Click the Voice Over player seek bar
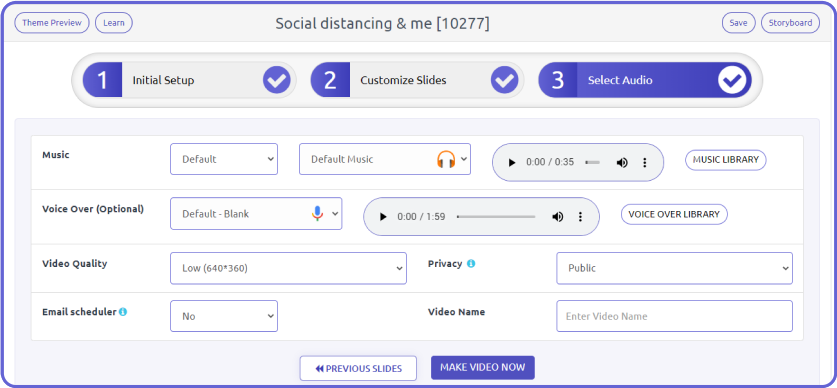 point(496,217)
